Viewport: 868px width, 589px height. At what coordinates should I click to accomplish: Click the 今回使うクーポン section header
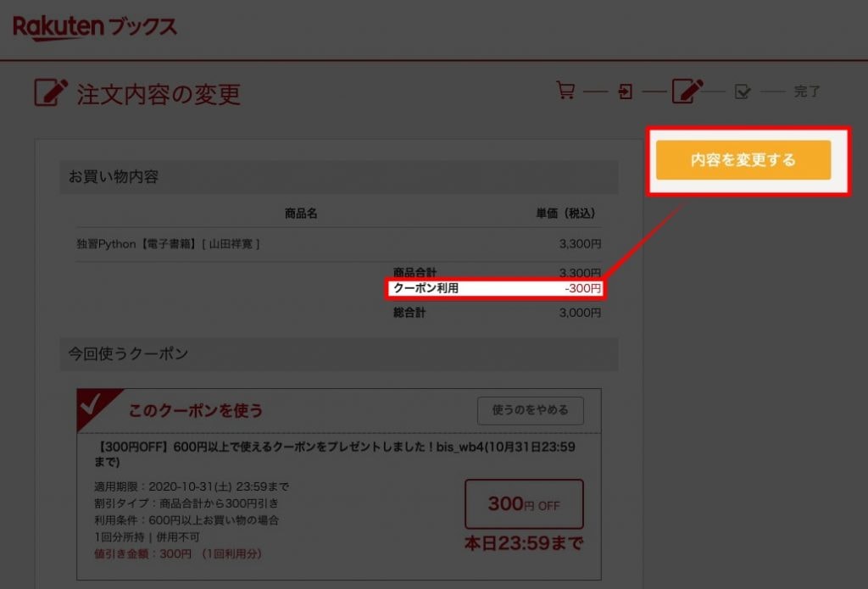[129, 354]
